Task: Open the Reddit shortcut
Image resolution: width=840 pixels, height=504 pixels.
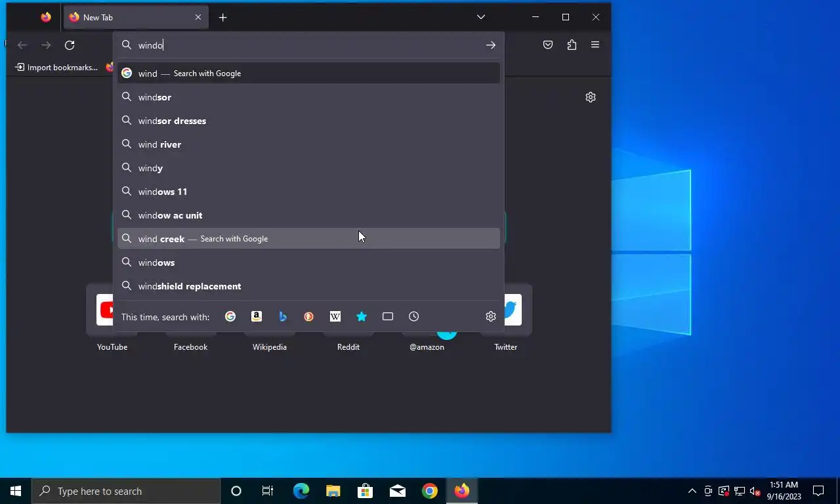Action: point(348,347)
